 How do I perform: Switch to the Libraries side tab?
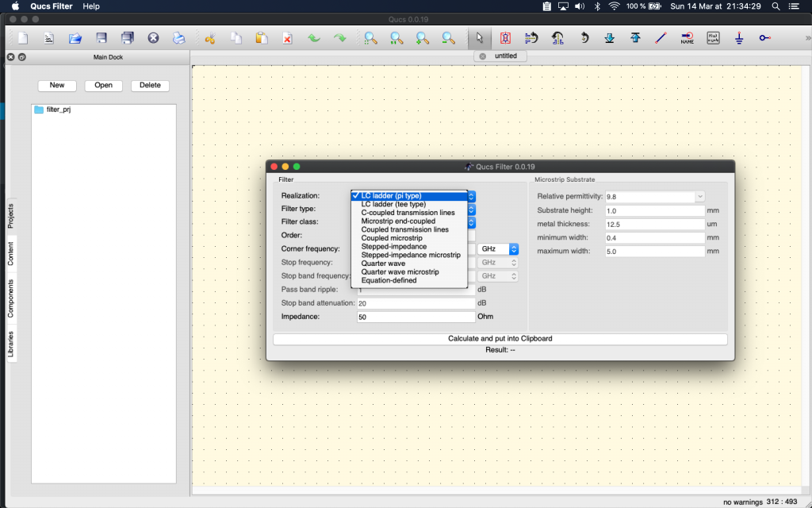tap(11, 344)
